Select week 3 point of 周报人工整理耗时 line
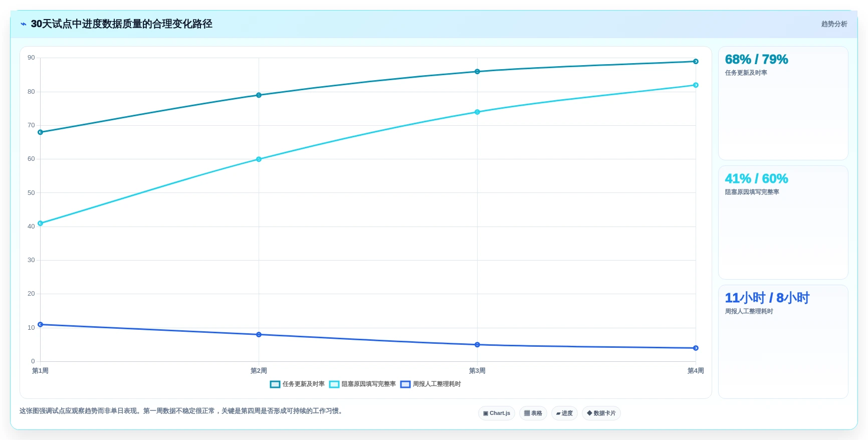The height and width of the screenshot is (440, 868). click(x=477, y=345)
